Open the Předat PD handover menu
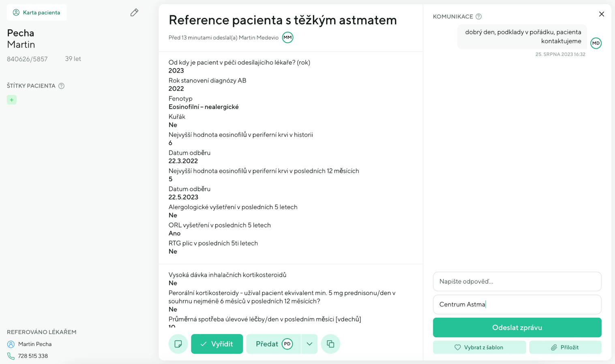The image size is (615, 364). click(x=274, y=344)
